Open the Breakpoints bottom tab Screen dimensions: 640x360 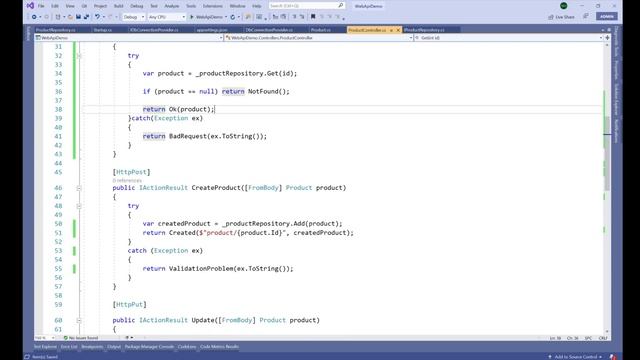coord(92,347)
